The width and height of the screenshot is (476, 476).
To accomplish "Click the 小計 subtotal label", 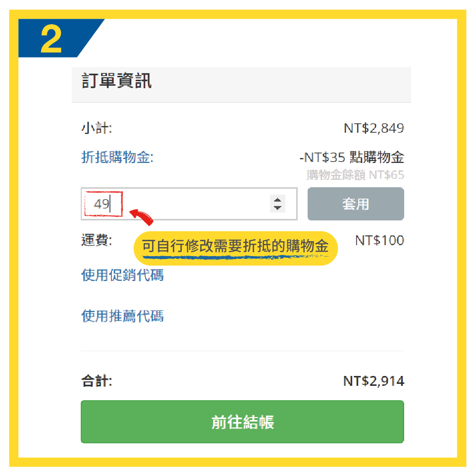I will click(97, 129).
